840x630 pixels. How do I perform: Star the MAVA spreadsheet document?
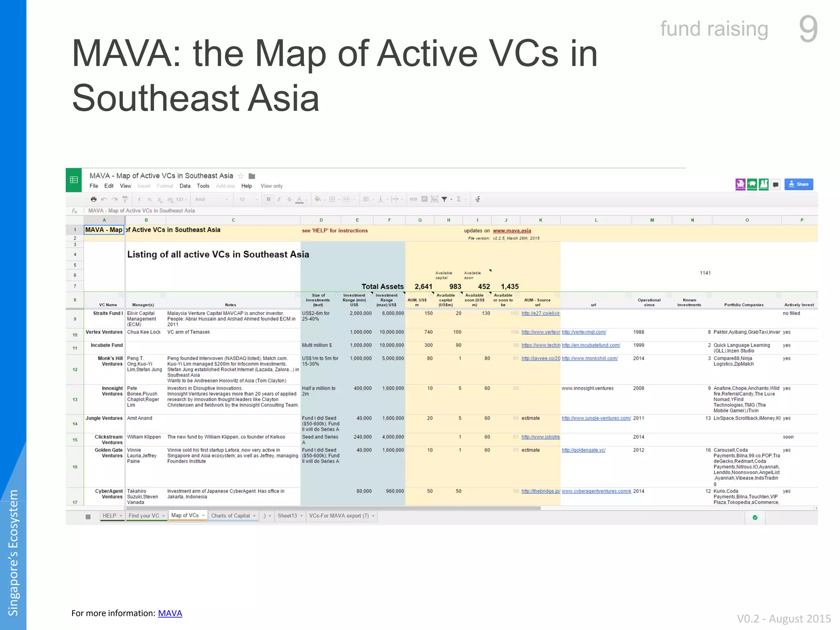(x=241, y=176)
